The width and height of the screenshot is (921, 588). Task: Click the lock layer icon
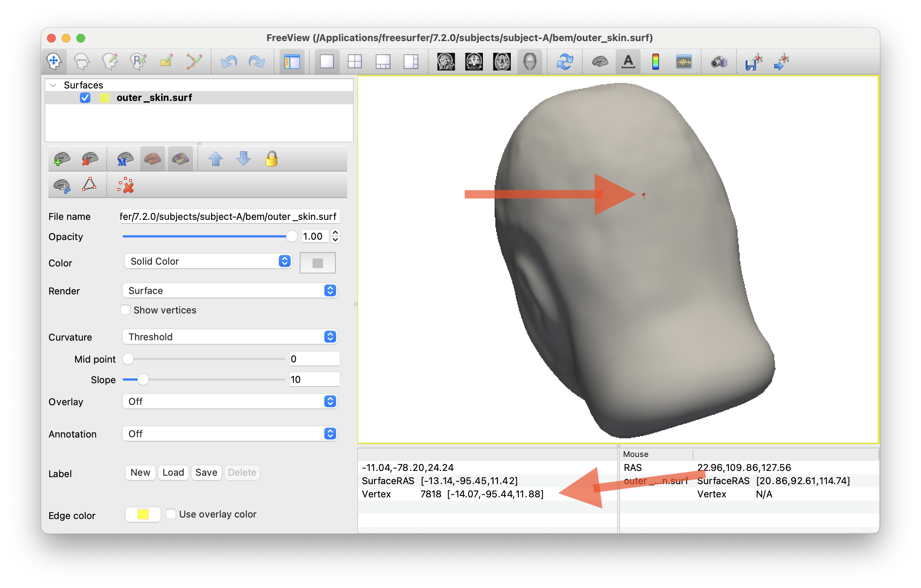click(x=271, y=159)
